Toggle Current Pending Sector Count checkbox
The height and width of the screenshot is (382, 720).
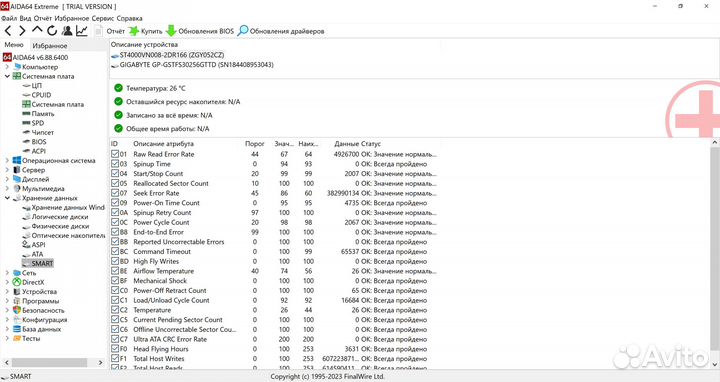point(115,320)
